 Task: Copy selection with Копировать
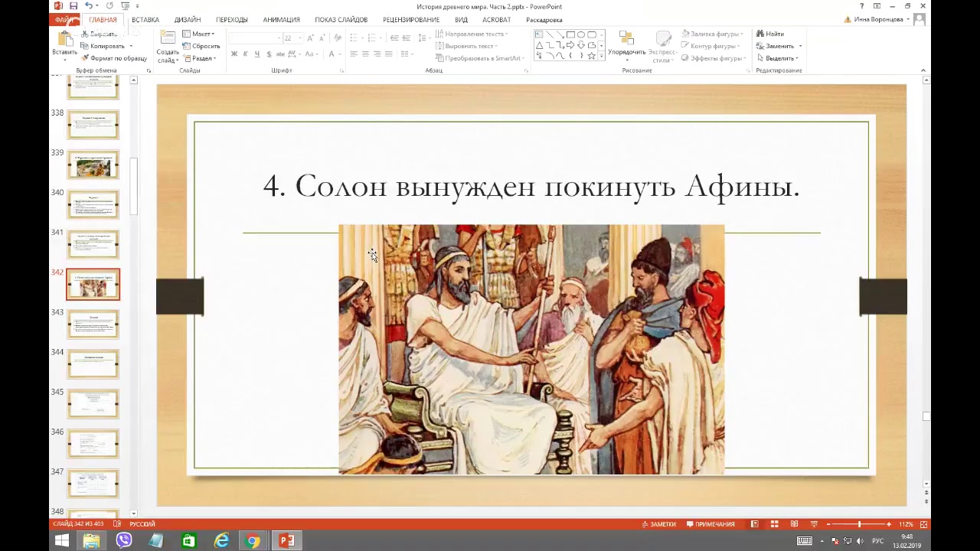(x=102, y=46)
